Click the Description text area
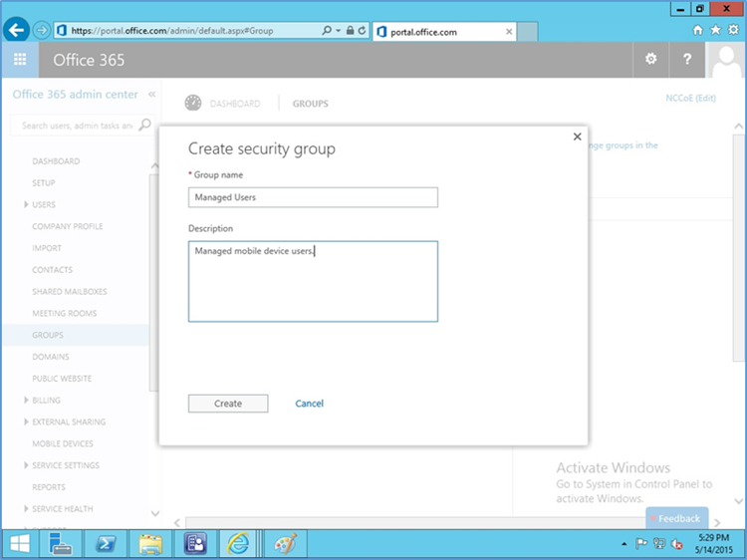This screenshot has width=747, height=560. (313, 281)
